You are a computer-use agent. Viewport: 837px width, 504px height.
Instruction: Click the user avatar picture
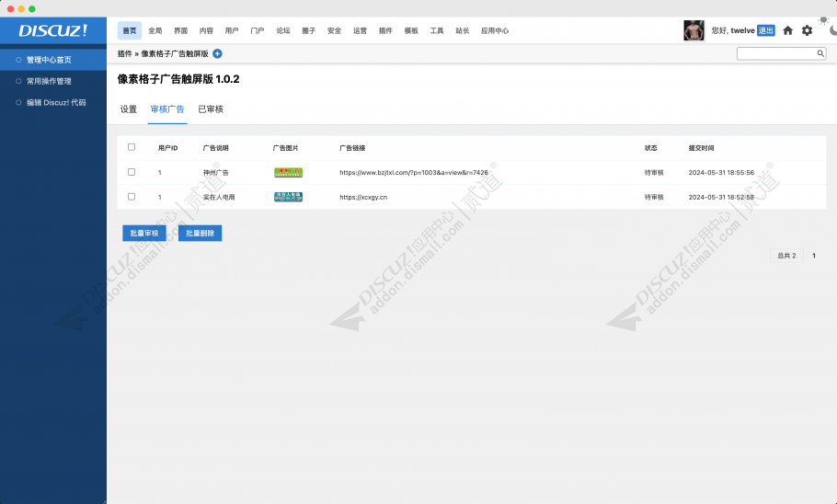[x=694, y=30]
